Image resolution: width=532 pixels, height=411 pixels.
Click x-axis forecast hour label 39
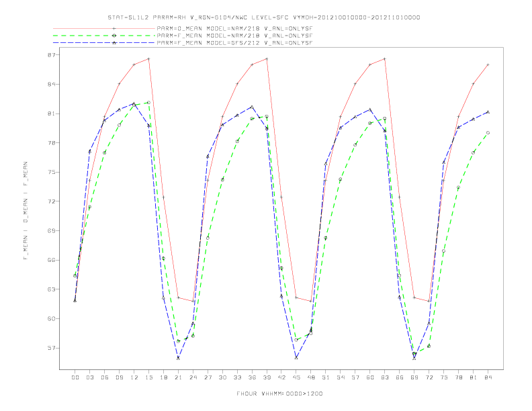click(267, 377)
